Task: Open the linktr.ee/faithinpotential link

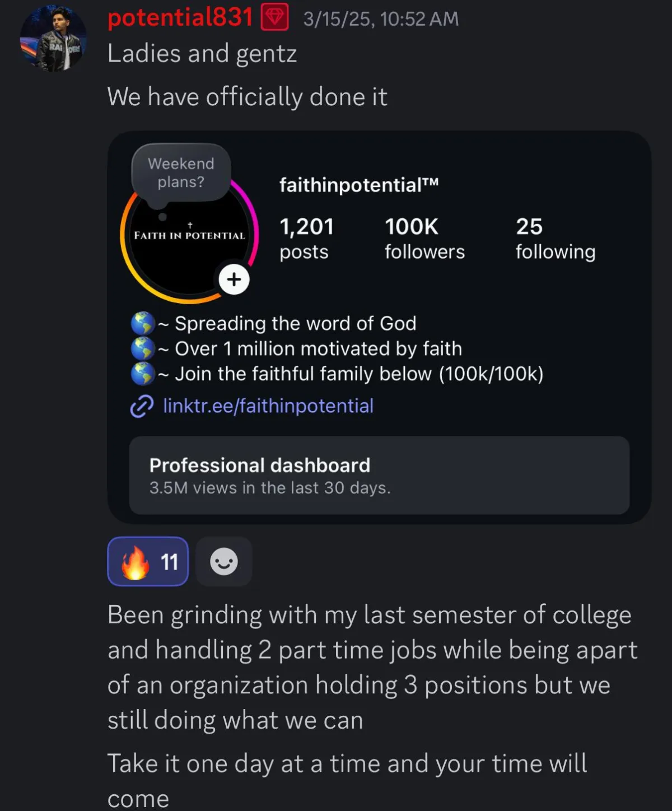Action: pyautogui.click(x=268, y=405)
